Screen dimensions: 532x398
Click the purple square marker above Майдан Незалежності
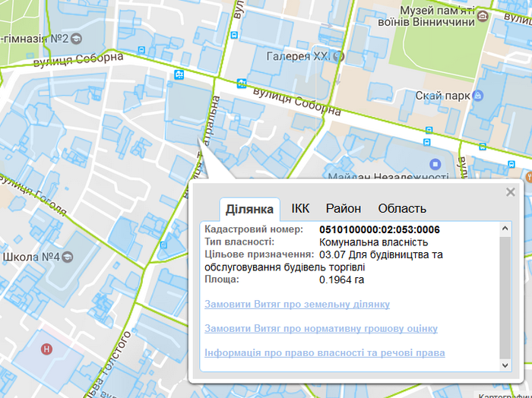(435, 164)
